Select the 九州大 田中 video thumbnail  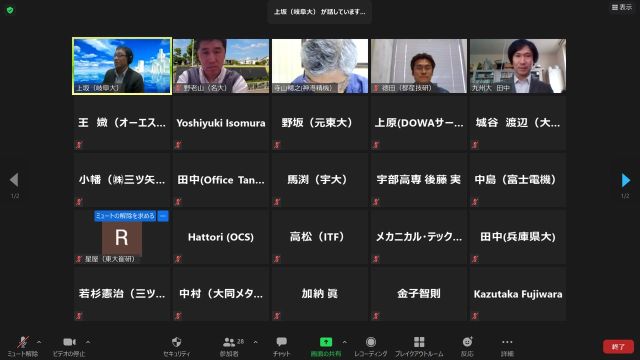point(518,66)
